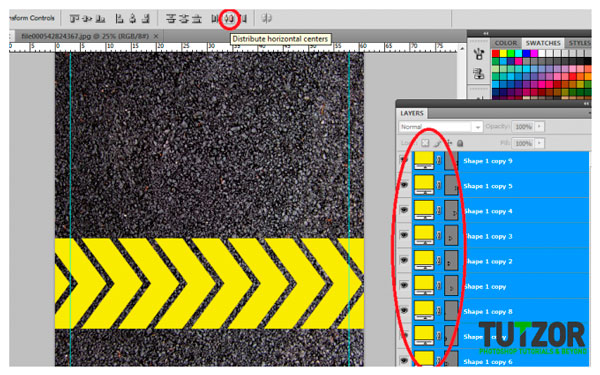Open the brush presets dock icon
Image resolution: width=600 pixels, height=375 pixels.
(479, 54)
